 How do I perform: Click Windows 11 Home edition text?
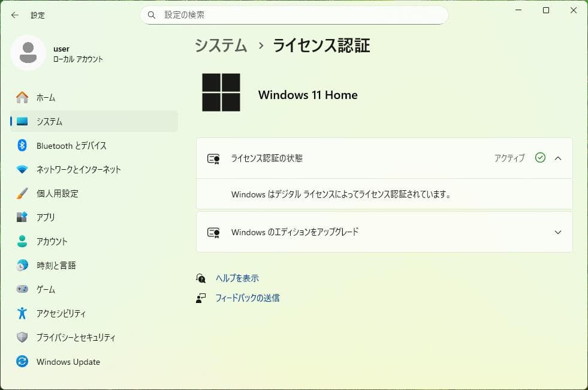tap(308, 95)
